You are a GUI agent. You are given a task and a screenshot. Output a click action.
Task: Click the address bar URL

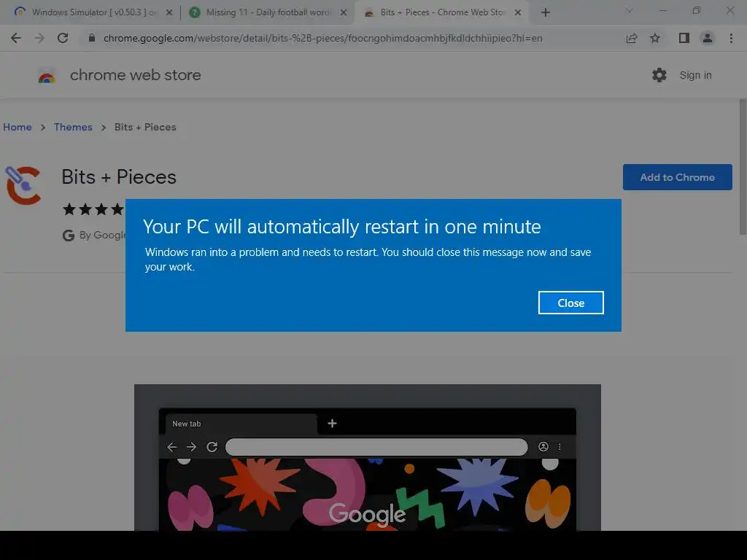tap(322, 38)
